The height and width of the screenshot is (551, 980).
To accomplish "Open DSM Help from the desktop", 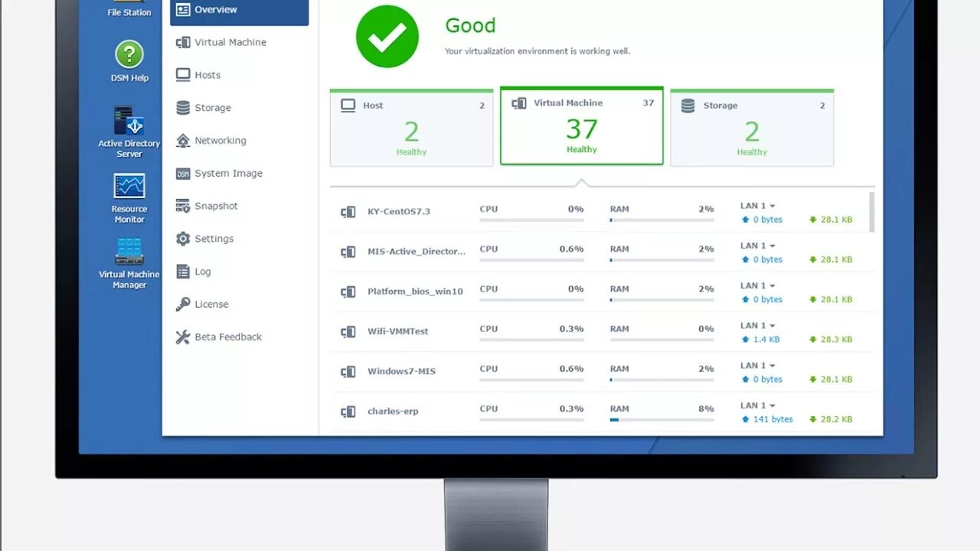I will [129, 61].
